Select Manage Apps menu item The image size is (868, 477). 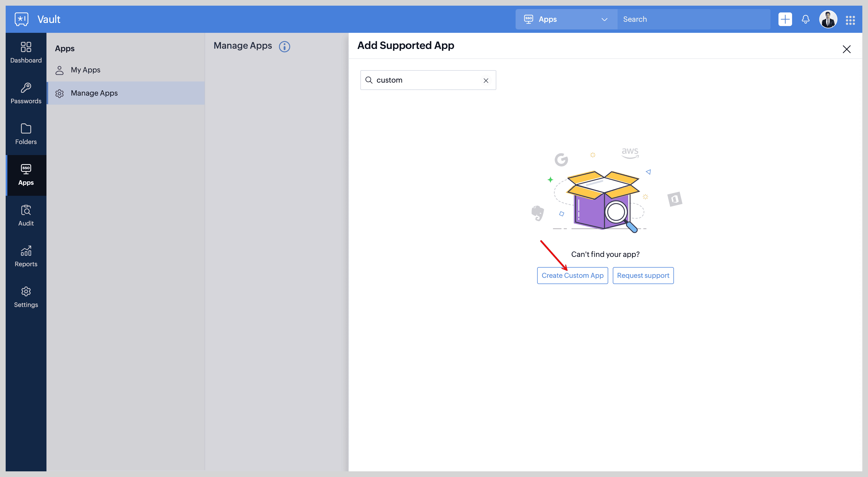[94, 93]
